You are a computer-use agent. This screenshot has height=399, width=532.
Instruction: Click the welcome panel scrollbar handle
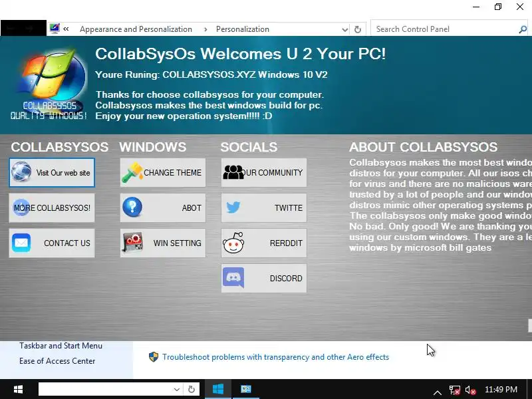pos(530,326)
